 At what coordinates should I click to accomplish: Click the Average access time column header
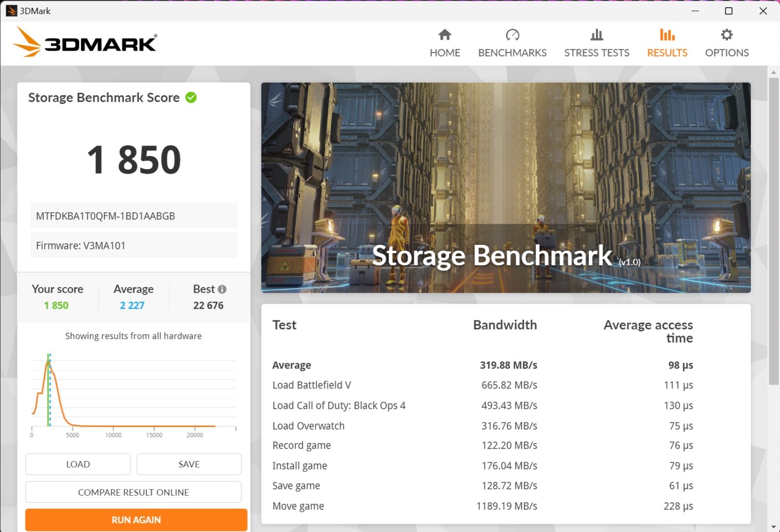[648, 332]
